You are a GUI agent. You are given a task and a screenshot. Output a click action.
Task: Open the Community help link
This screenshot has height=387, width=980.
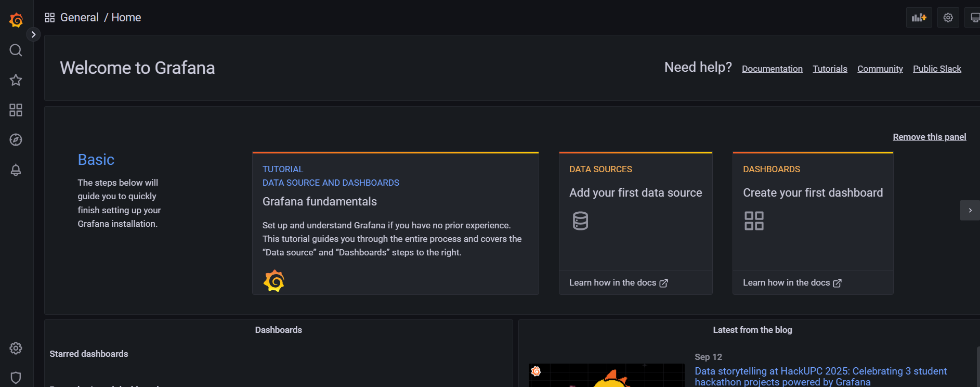pos(880,69)
